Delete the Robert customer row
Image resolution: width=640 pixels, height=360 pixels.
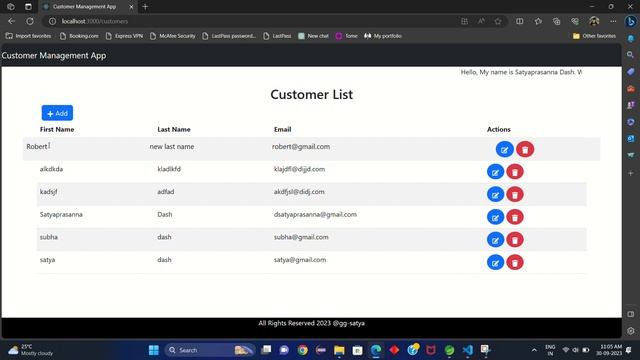click(x=525, y=149)
